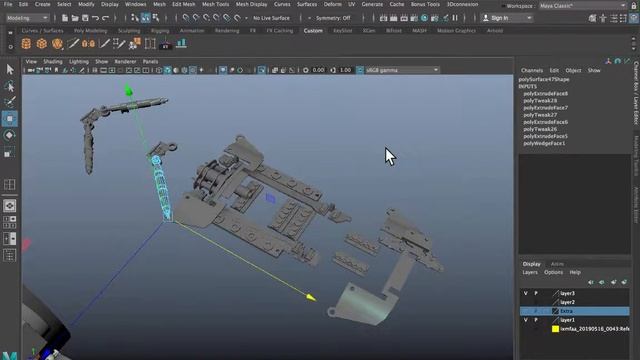The width and height of the screenshot is (640, 360).
Task: Click the first orange shelf icon
Action: point(26,44)
